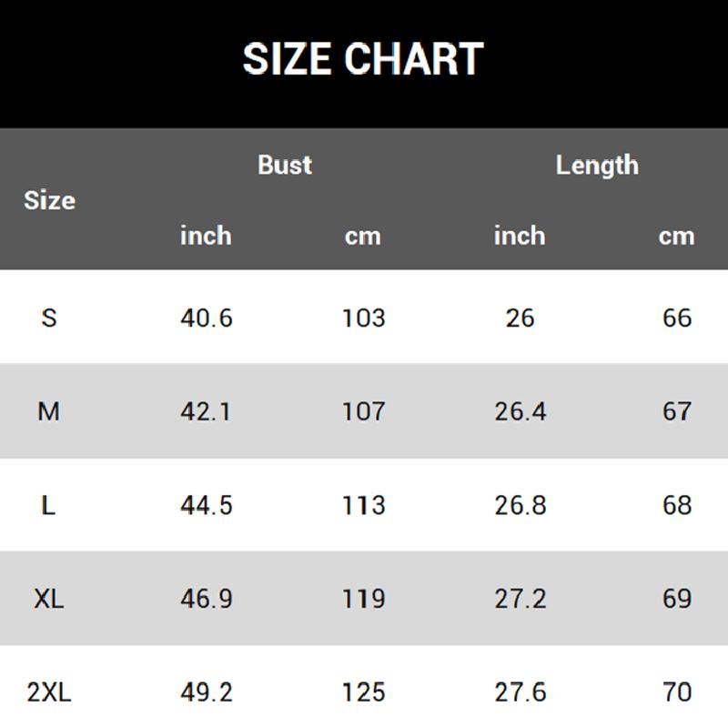Click the 44.5 inch bust value
Image resolution: width=728 pixels, height=728 pixels.
(207, 505)
